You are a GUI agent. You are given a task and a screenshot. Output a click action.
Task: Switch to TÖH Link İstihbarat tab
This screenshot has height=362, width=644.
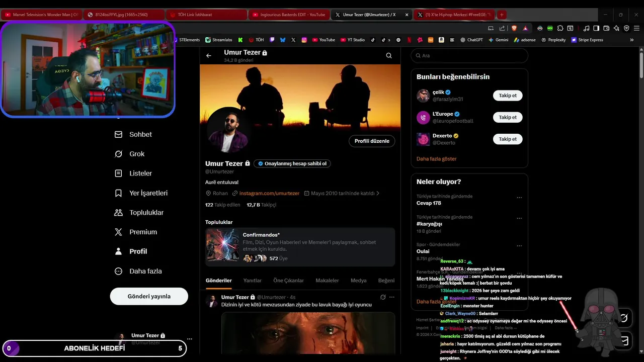(x=206, y=15)
